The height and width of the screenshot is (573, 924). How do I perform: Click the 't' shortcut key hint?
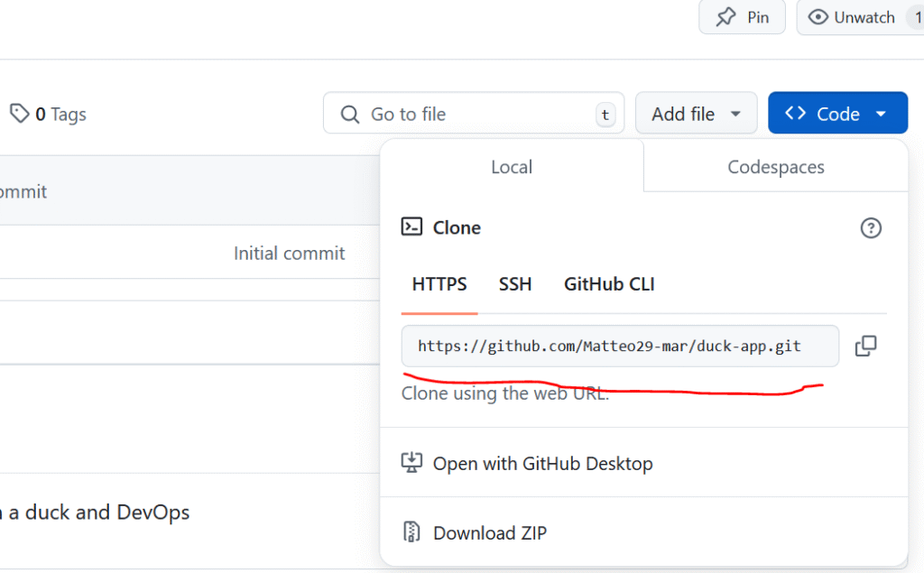point(605,115)
